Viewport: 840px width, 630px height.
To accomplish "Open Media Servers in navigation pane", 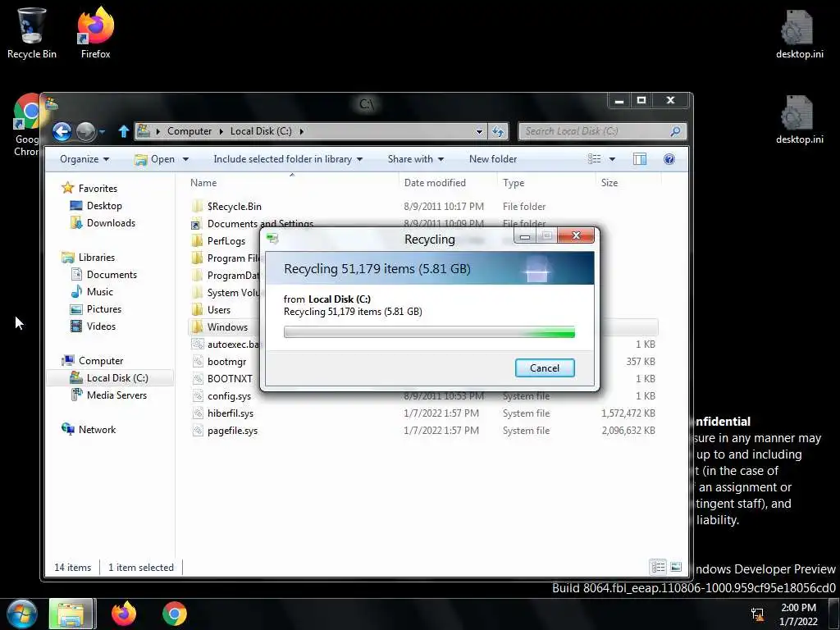I will click(116, 395).
